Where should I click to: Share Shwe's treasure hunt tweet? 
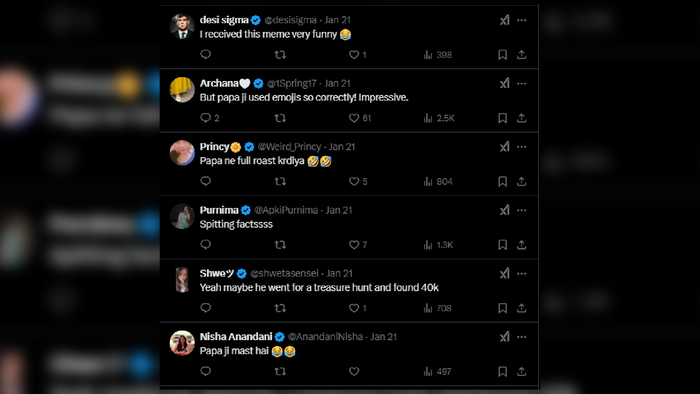tap(521, 308)
